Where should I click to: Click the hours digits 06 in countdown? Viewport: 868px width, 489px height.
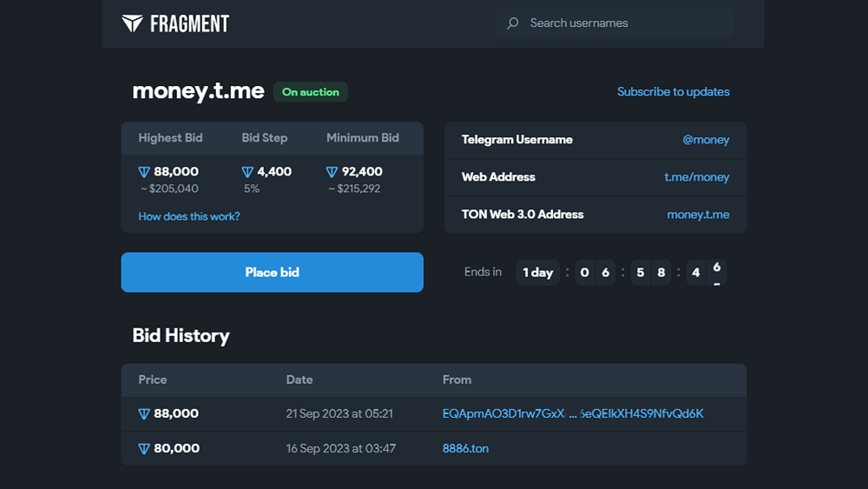595,273
